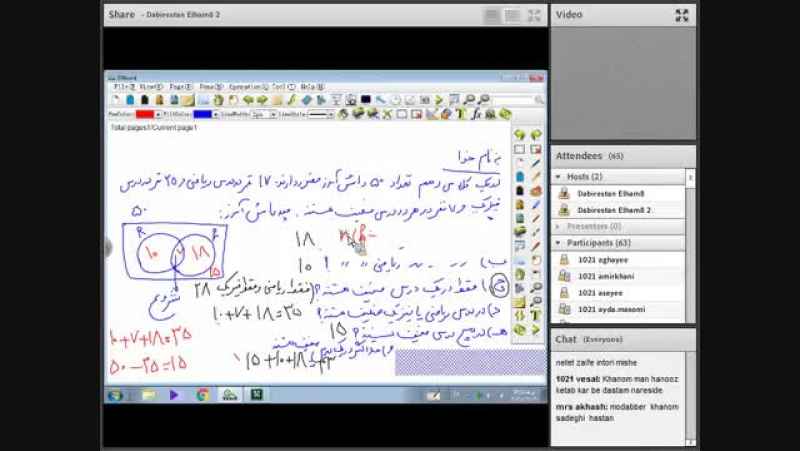The width and height of the screenshot is (800, 451).
Task: Select the green text T tool
Action: (461, 114)
